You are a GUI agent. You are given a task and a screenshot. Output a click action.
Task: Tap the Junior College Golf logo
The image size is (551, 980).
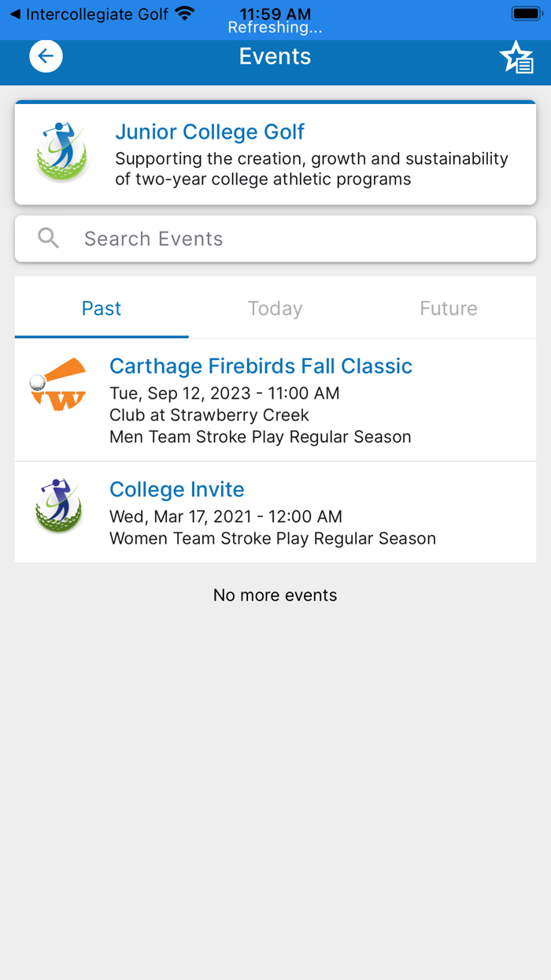click(61, 151)
